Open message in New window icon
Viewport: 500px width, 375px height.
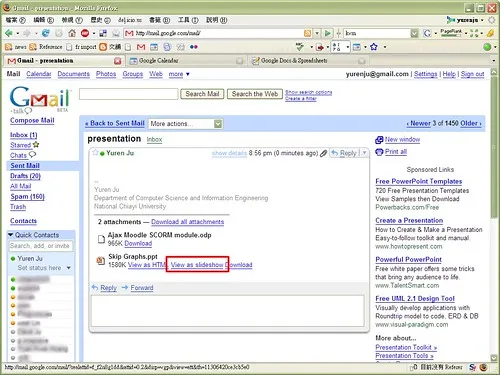click(x=379, y=140)
